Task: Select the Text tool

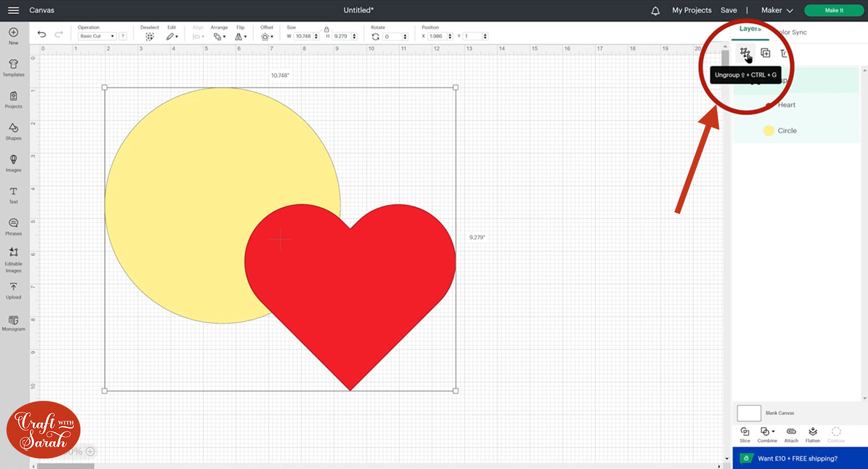Action: [13, 195]
